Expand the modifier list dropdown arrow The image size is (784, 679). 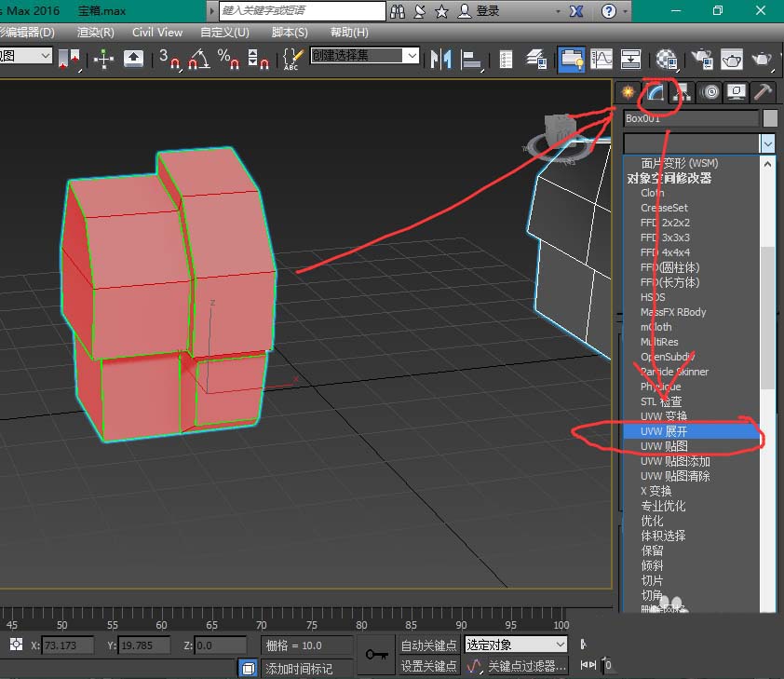tap(767, 143)
